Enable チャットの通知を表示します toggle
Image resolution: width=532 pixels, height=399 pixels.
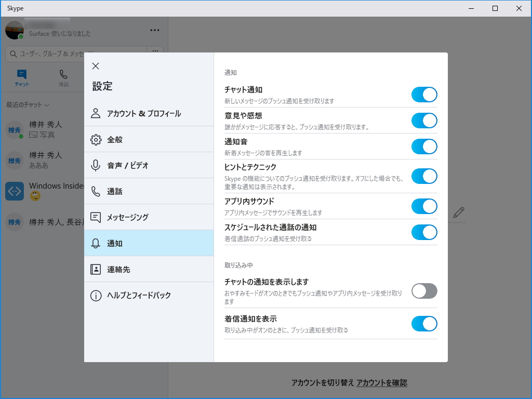tap(424, 291)
